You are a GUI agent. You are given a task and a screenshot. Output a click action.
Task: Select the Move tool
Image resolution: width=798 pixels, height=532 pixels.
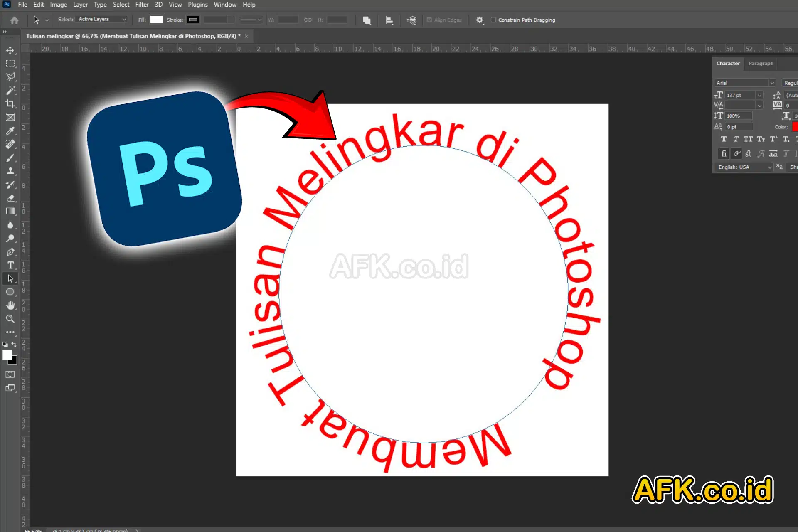click(10, 50)
